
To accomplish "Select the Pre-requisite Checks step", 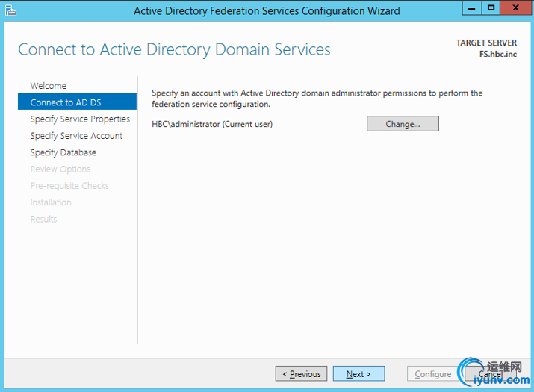I will [x=69, y=186].
